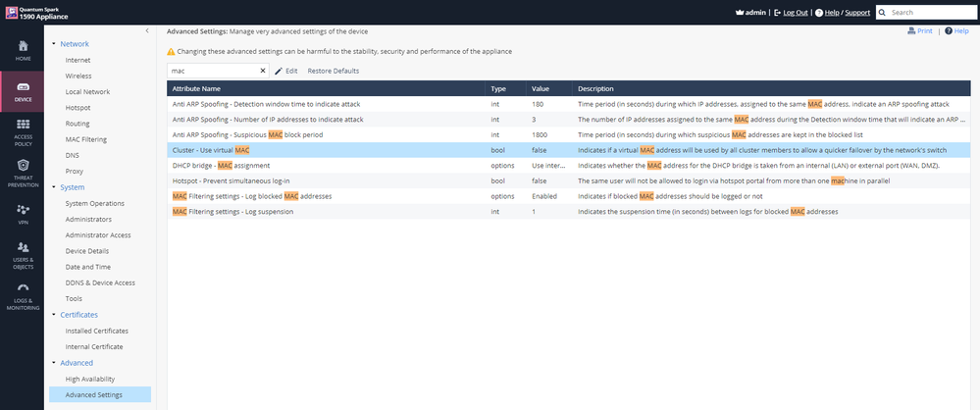
Task: Select Log blocked MAC addresses row
Action: [569, 196]
